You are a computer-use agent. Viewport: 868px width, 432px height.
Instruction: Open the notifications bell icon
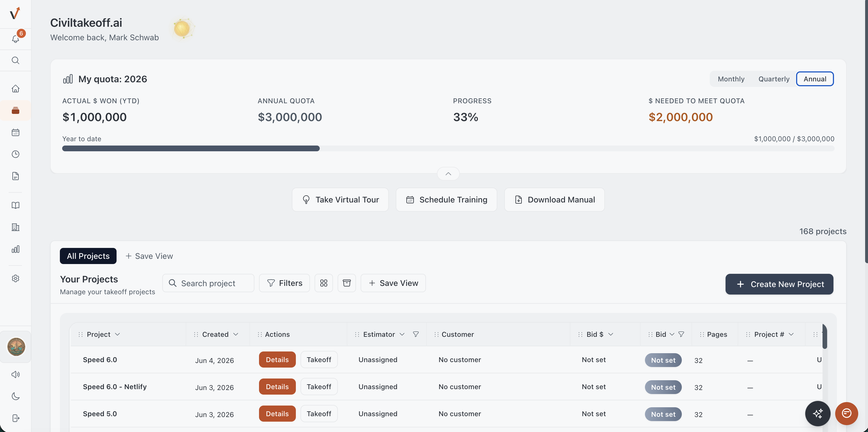pos(16,39)
